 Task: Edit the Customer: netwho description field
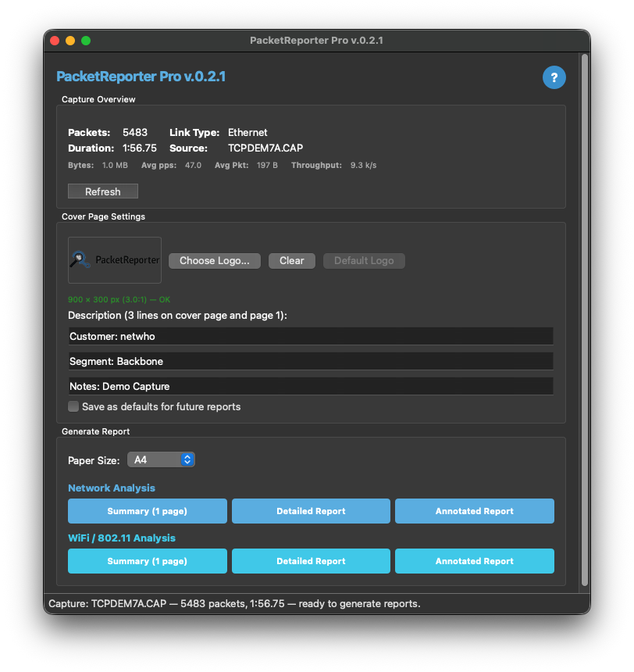pos(311,336)
